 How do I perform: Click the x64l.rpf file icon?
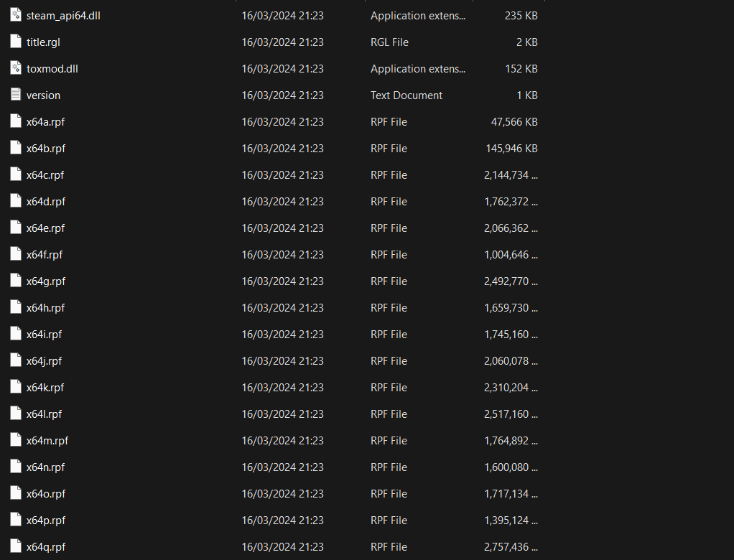click(16, 414)
